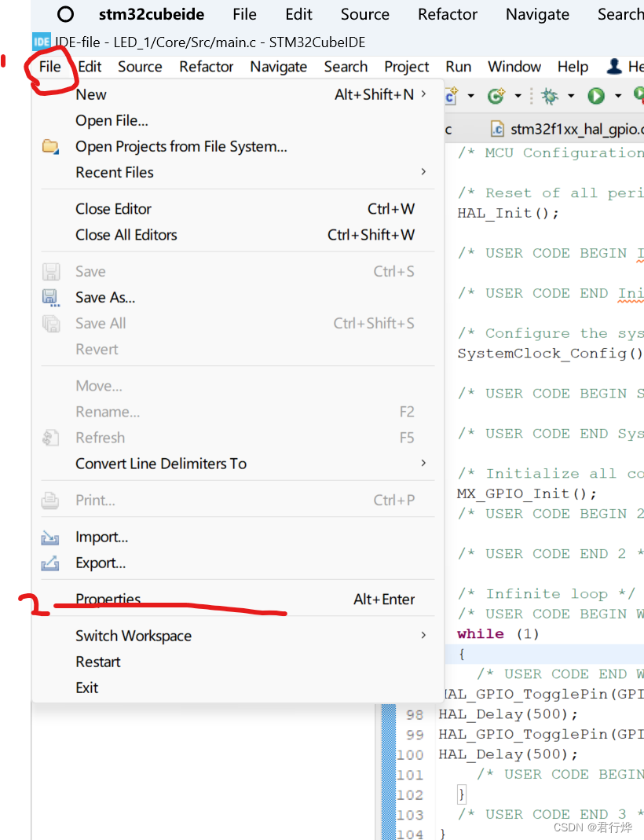Open the Edit menu in the IDE window menu bar
The image size is (644, 840).
90,67
